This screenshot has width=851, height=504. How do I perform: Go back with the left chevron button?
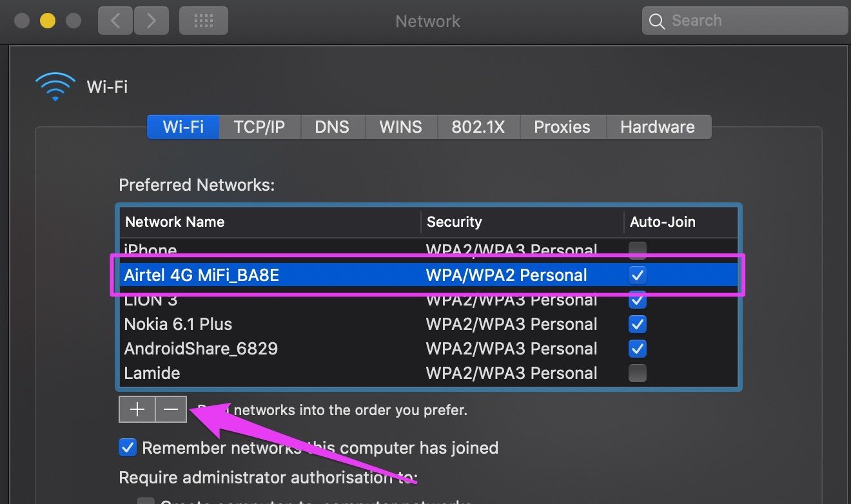click(x=116, y=21)
